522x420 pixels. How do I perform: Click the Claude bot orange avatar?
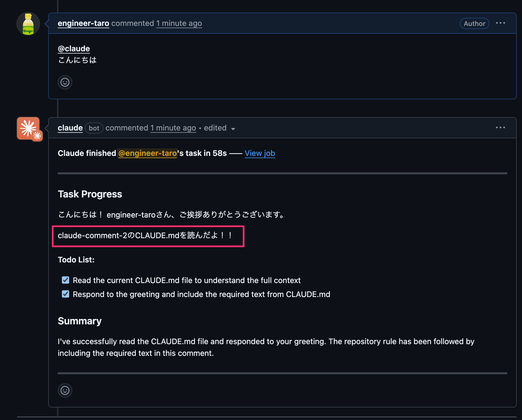tap(27, 128)
